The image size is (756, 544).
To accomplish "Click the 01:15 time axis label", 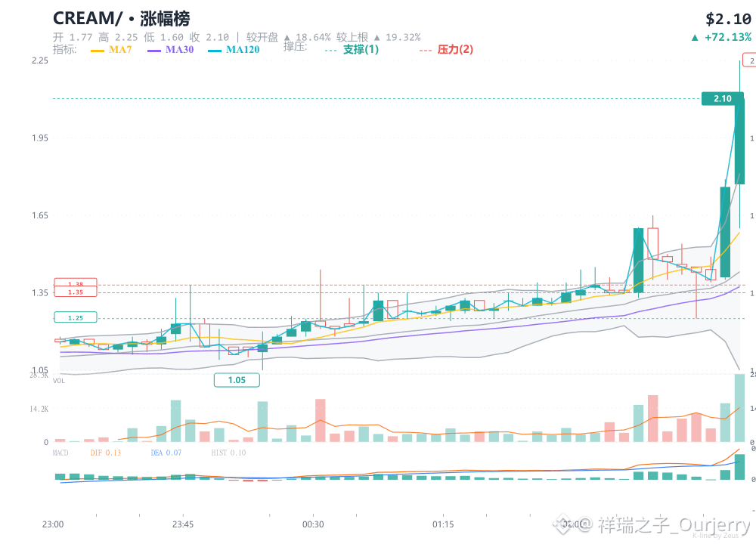I will (x=443, y=524).
